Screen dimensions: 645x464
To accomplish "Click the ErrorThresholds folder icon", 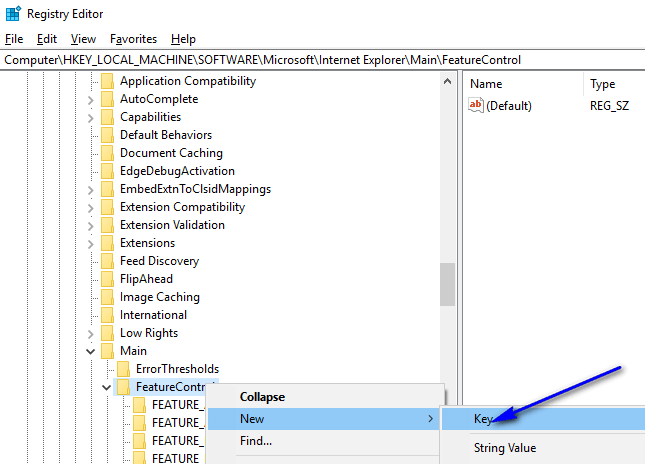I will coord(123,369).
